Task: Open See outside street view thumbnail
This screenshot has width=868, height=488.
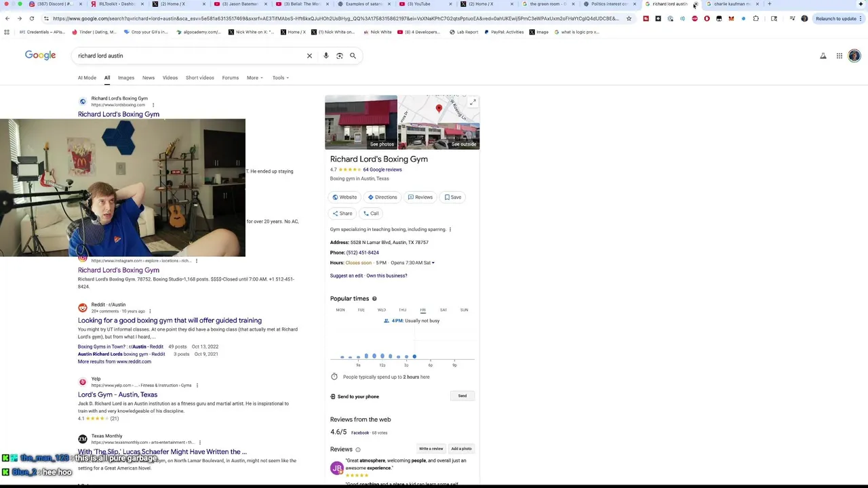Action: point(439,136)
